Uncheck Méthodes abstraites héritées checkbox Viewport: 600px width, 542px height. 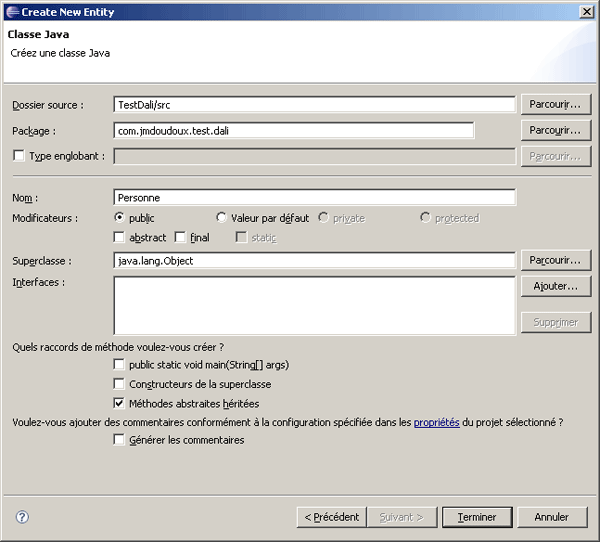tap(120, 403)
